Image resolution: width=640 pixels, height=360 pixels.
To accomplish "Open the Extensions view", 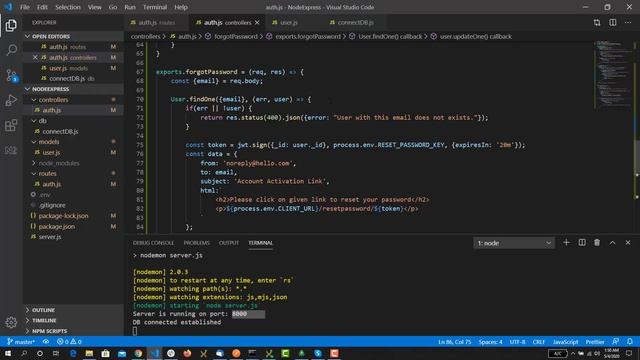I will pyautogui.click(x=11, y=125).
